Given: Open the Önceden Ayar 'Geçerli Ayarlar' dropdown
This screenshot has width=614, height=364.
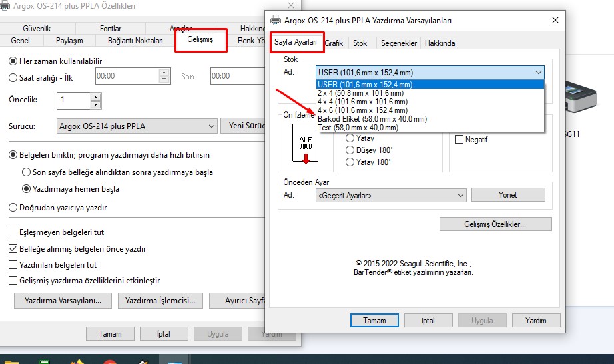Looking at the screenshot, I should pos(391,195).
